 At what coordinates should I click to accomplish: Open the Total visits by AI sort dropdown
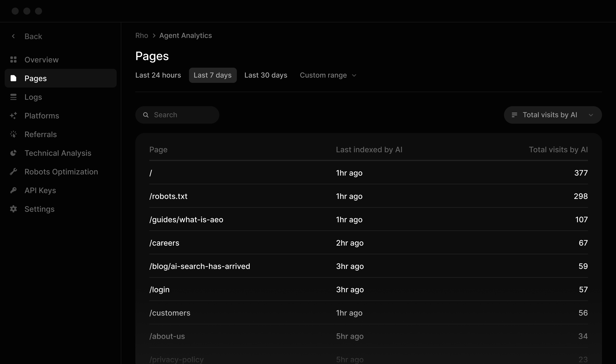(552, 115)
